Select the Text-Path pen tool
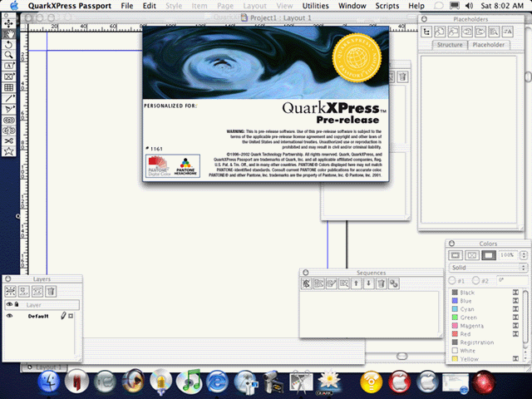 8,109
